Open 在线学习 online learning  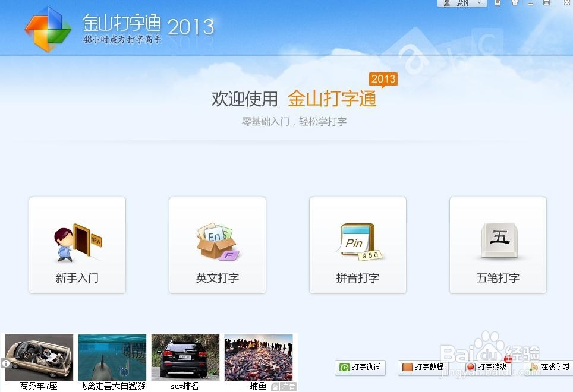coord(549,367)
